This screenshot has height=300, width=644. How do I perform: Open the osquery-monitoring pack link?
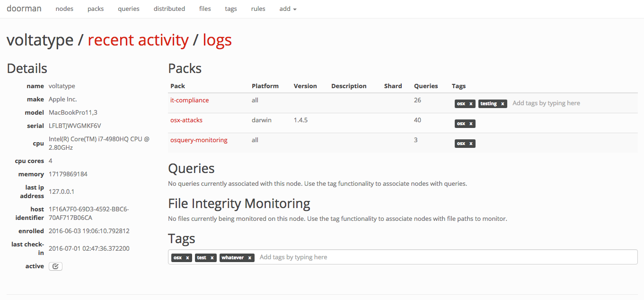click(199, 140)
